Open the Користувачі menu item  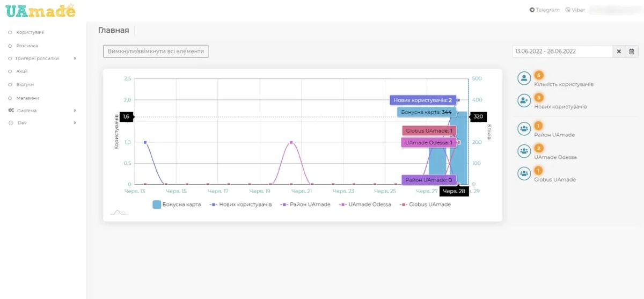pyautogui.click(x=30, y=33)
